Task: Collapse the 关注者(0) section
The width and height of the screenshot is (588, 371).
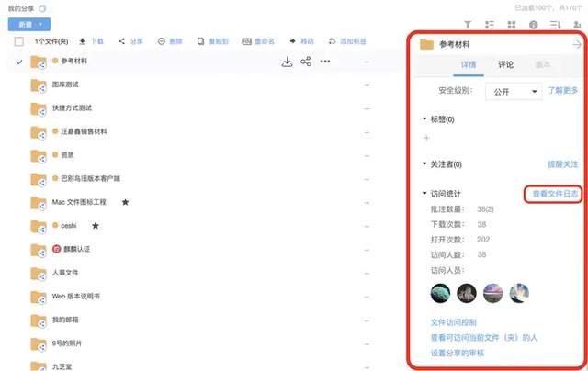Action: tap(424, 163)
